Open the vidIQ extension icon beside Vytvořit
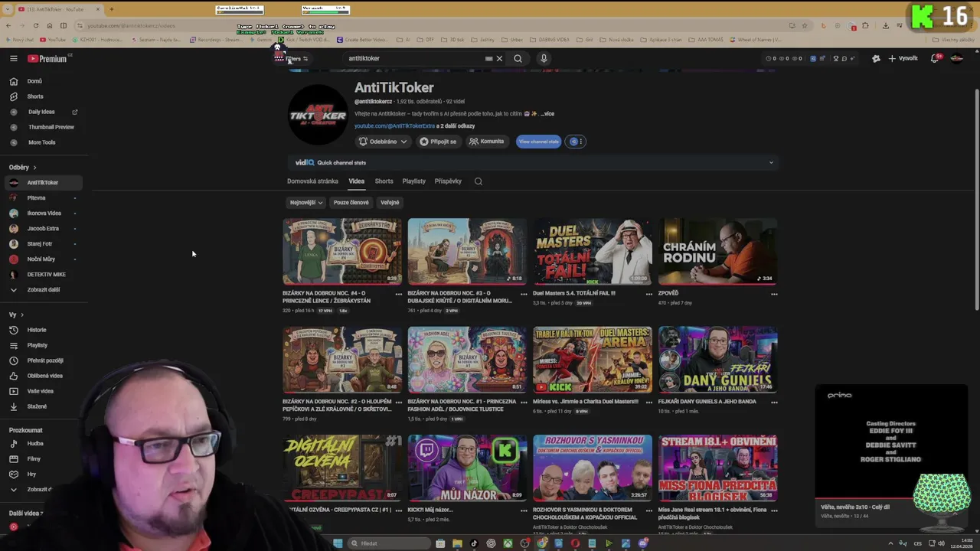 click(x=876, y=58)
